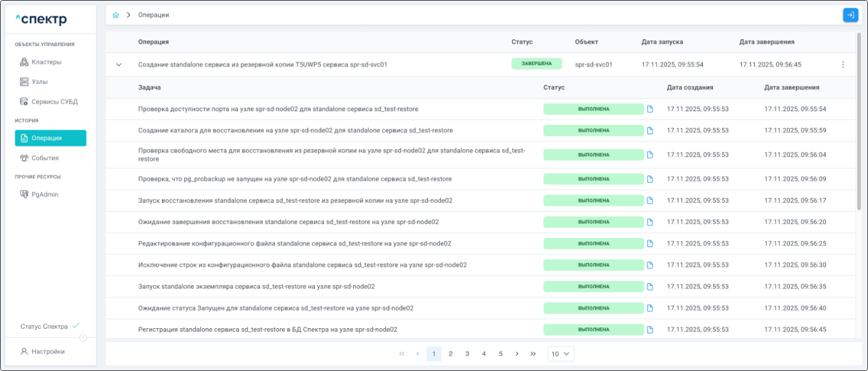The width and height of the screenshot is (868, 371).
Task: Collapse the standalone service creation operation row
Action: click(119, 65)
